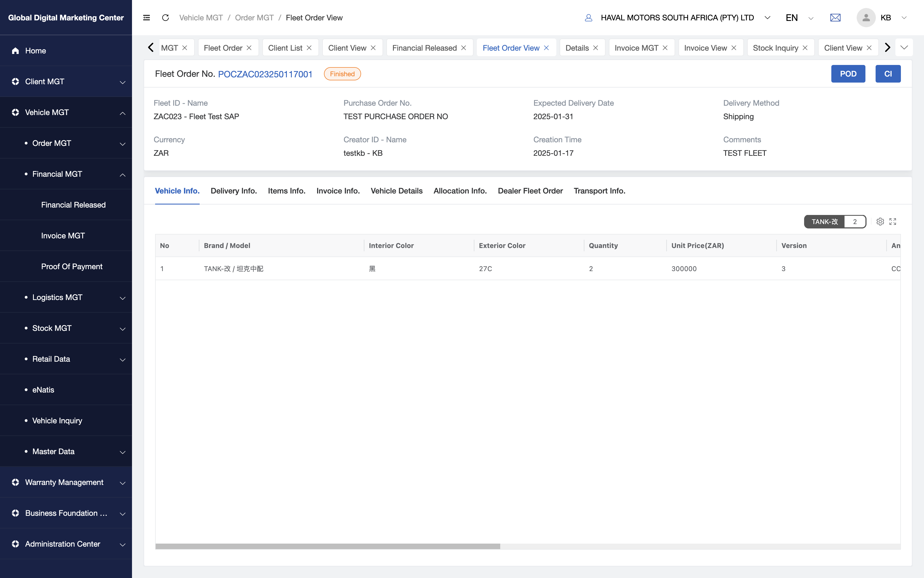Open tab list dropdown chevron
This screenshot has width=924, height=578.
pos(904,48)
